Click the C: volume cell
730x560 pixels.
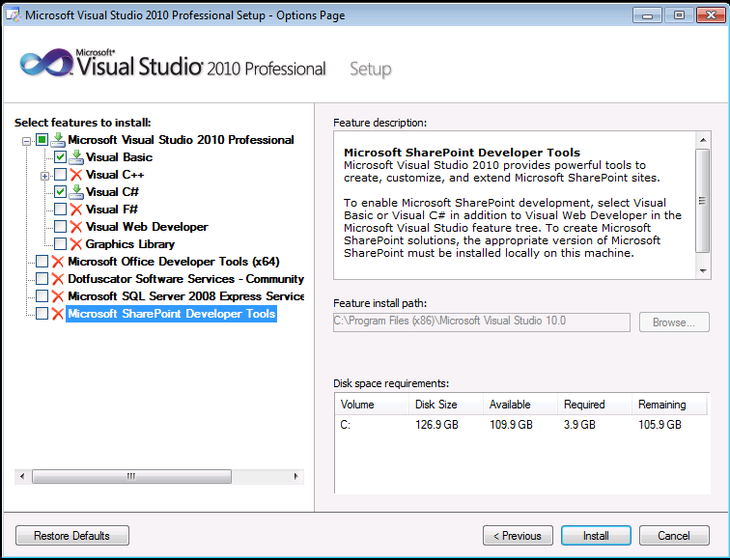point(346,425)
